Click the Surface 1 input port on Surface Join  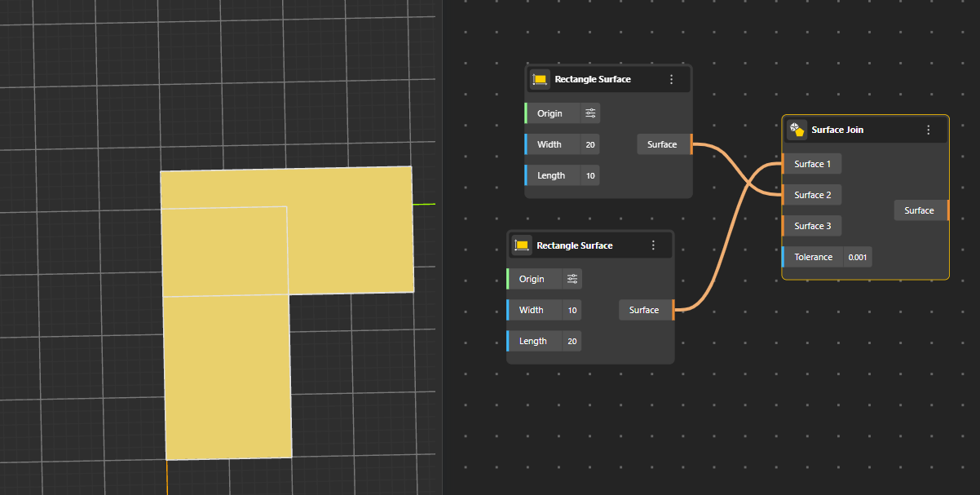[811, 164]
